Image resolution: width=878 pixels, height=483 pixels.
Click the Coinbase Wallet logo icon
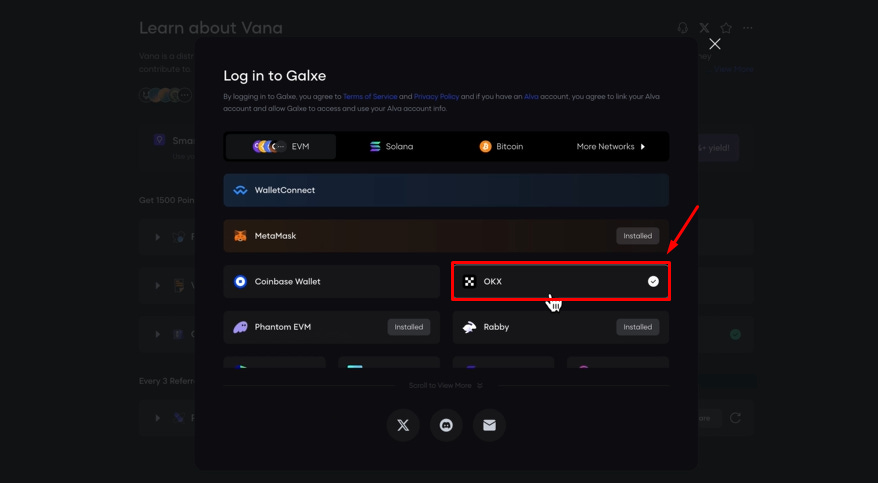(x=240, y=282)
